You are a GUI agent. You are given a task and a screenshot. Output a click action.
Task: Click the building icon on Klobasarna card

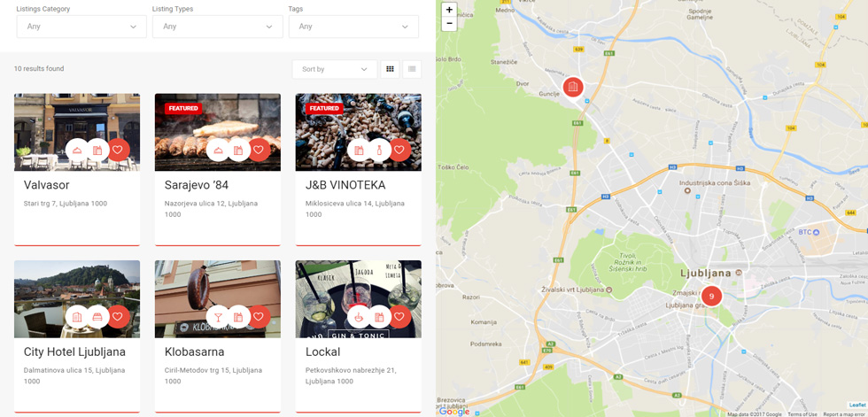coord(238,317)
